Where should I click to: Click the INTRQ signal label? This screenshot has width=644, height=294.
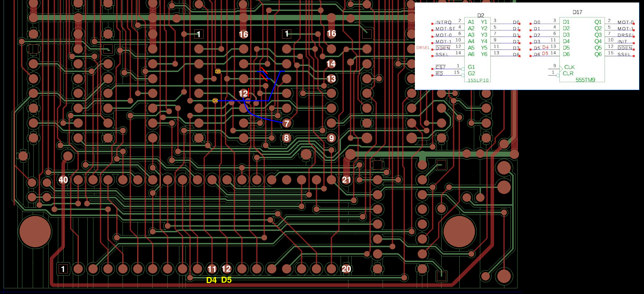[x=443, y=22]
